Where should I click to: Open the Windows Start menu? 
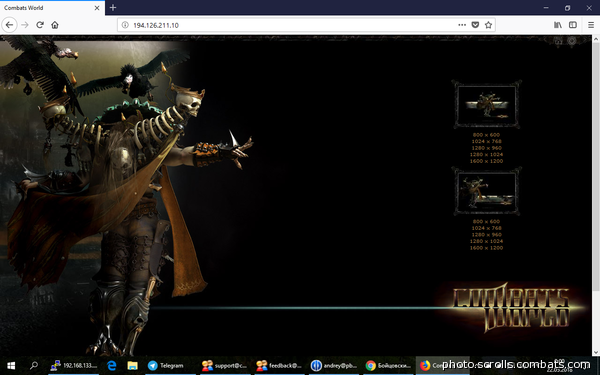click(11, 366)
